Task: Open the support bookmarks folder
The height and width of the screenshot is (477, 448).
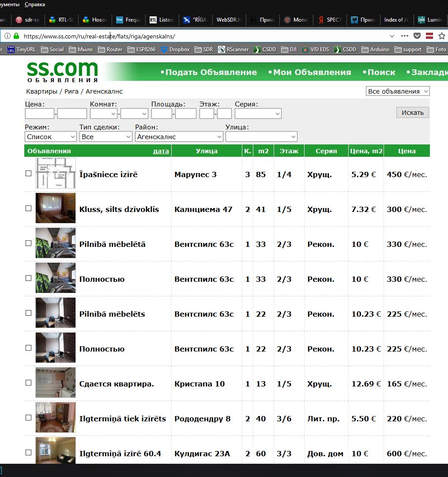Action: [x=408, y=49]
